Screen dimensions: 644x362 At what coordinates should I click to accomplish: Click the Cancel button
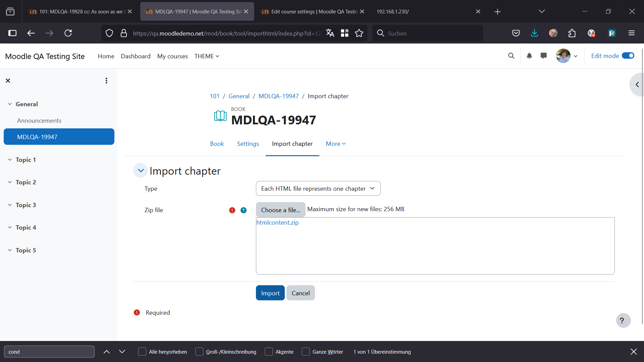(301, 293)
